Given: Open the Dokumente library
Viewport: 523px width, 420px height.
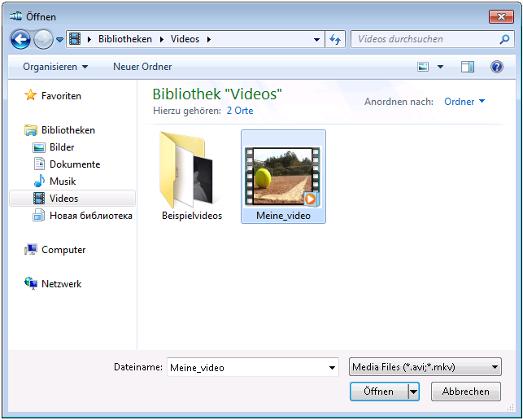Looking at the screenshot, I should (75, 164).
